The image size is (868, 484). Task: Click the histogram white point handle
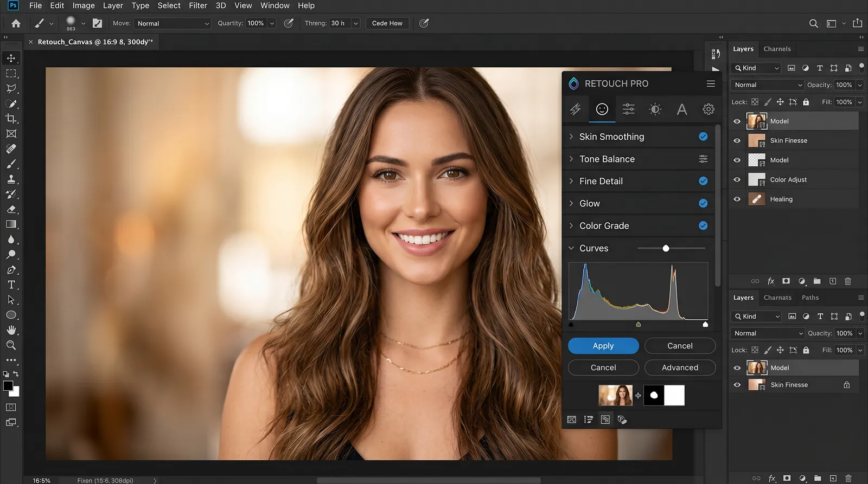coord(705,324)
